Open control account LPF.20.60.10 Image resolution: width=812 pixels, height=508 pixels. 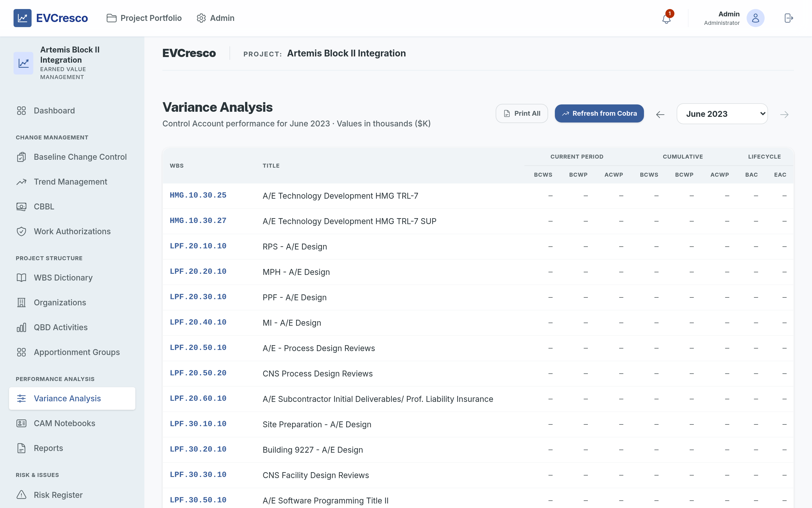pos(198,398)
